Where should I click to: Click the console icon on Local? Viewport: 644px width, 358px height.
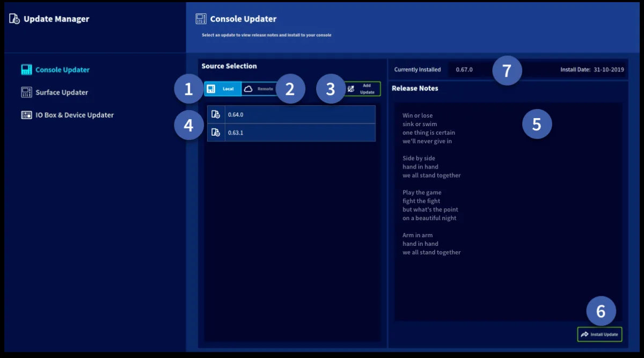pyautogui.click(x=211, y=89)
